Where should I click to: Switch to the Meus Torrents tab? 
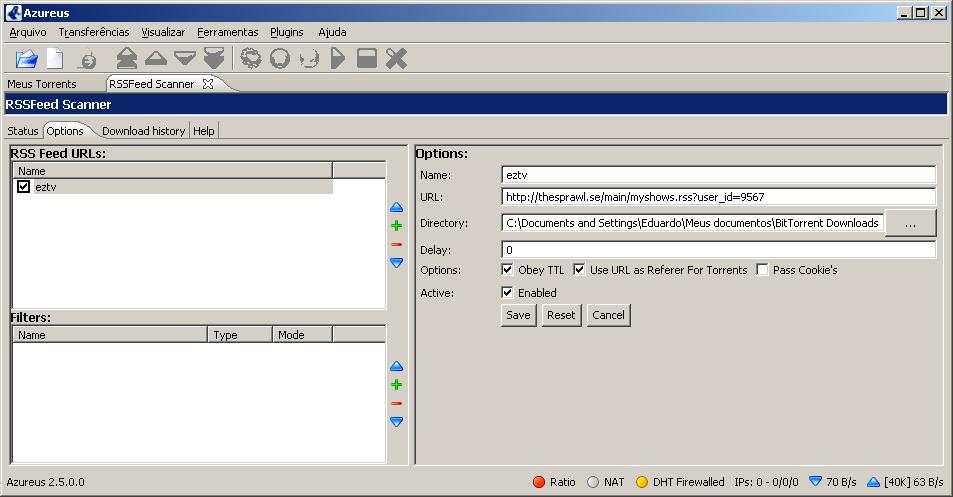[x=42, y=84]
